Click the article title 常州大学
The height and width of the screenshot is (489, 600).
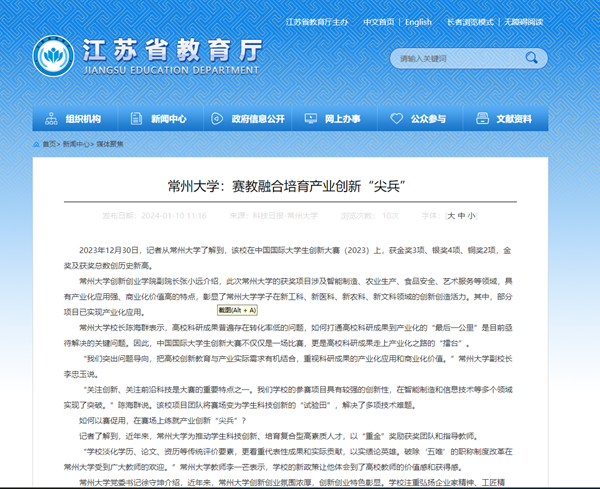pos(286,186)
